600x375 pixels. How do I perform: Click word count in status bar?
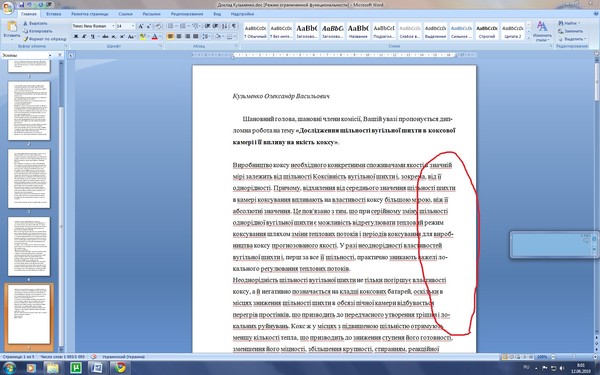[63, 357]
